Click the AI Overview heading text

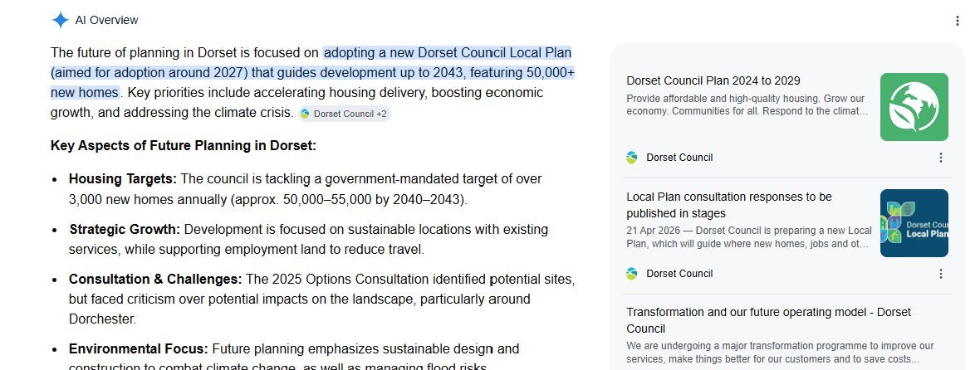(x=107, y=20)
